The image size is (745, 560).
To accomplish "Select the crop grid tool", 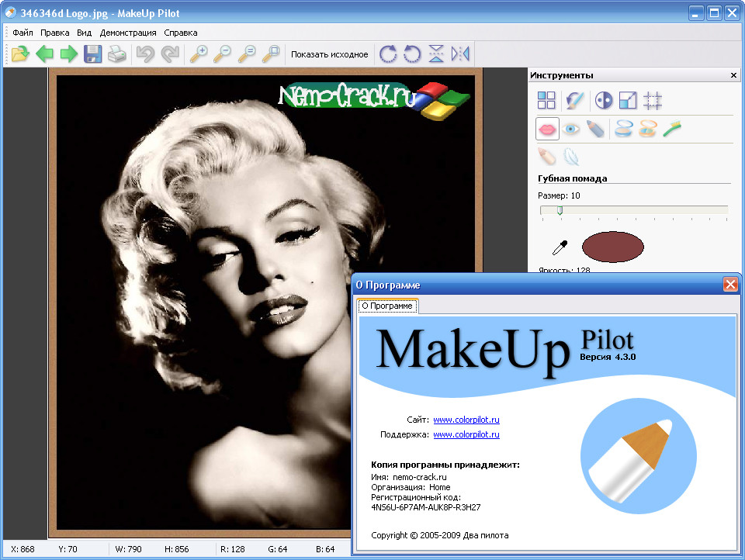I will pos(652,100).
